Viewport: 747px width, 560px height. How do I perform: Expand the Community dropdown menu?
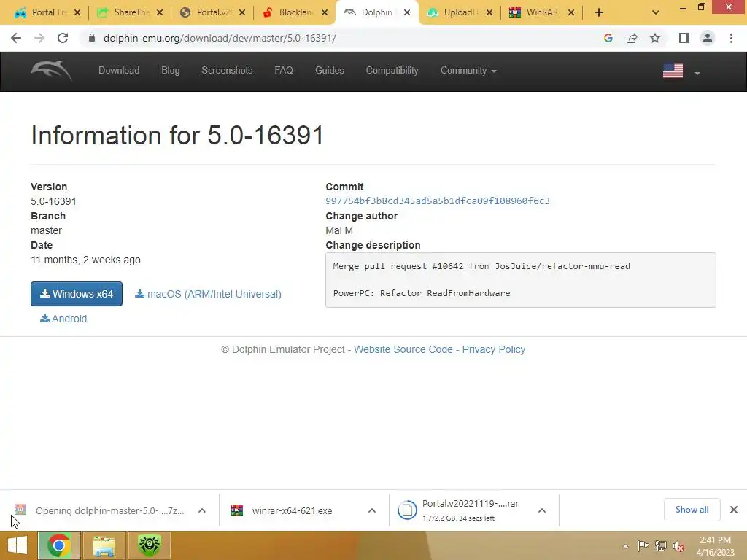point(468,71)
